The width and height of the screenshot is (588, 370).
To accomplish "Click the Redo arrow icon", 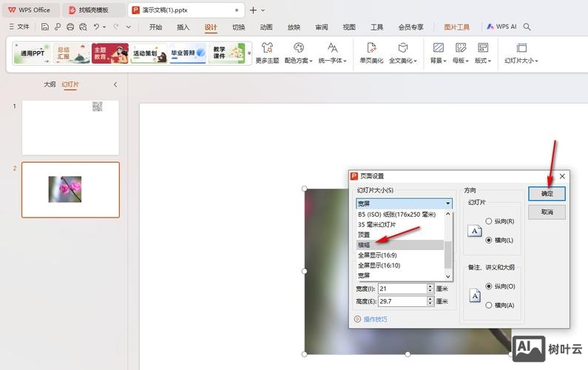I will coord(116,27).
